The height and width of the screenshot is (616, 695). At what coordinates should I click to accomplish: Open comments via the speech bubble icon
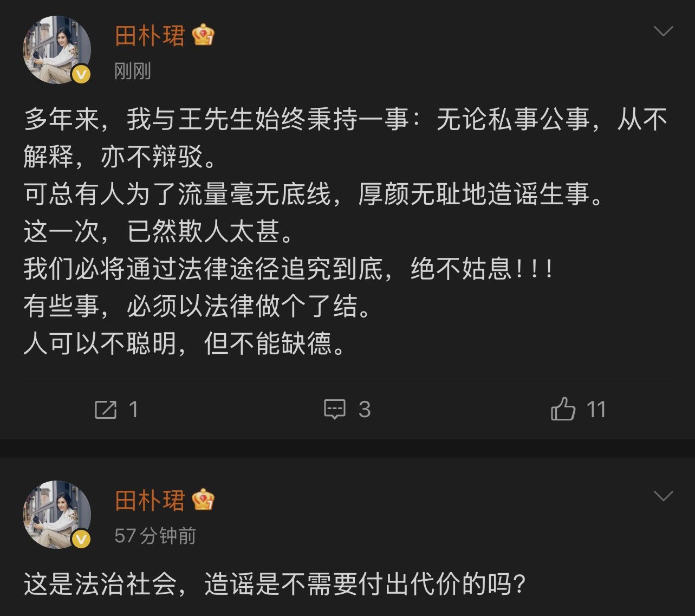coord(334,410)
